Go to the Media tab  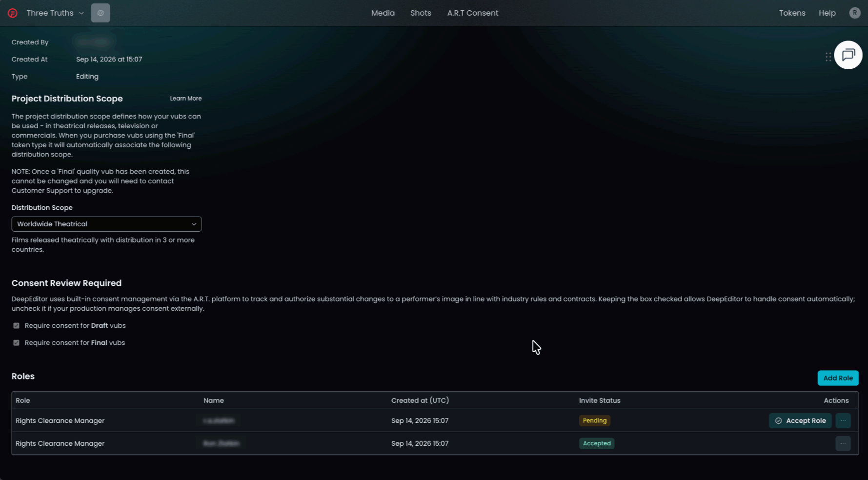(383, 13)
